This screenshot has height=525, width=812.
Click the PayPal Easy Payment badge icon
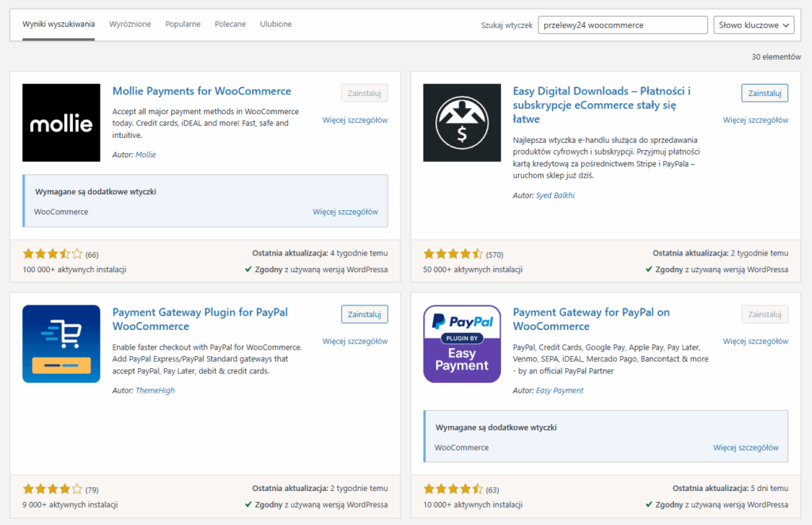pyautogui.click(x=462, y=343)
